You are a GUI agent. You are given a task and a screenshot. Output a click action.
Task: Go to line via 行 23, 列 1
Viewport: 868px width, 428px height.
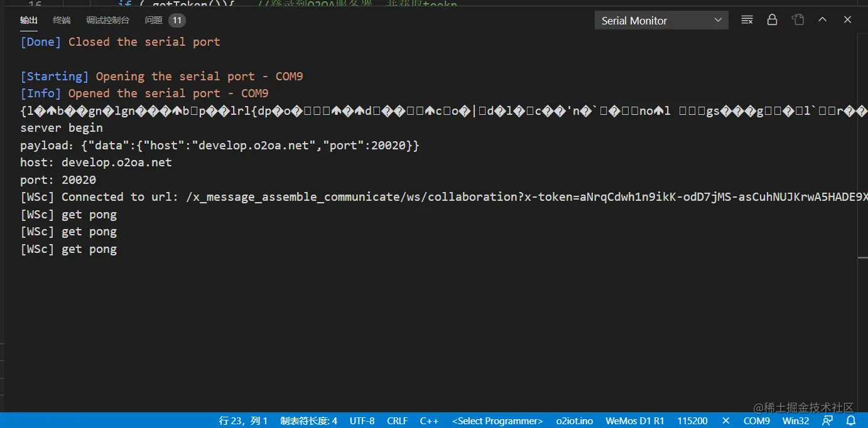tap(244, 421)
